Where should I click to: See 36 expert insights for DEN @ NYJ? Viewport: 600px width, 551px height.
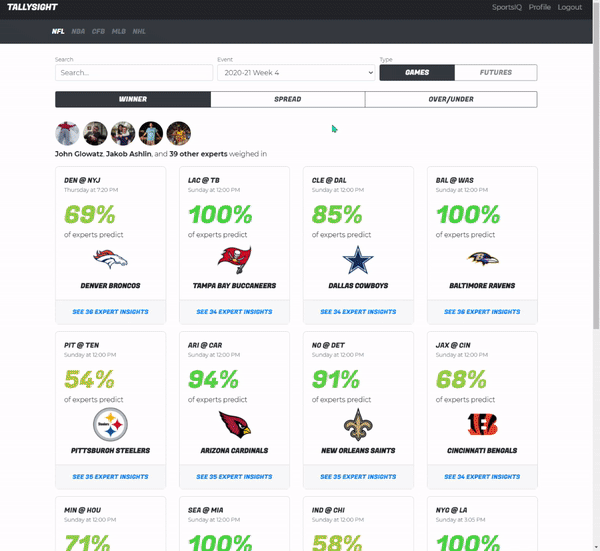[111, 312]
